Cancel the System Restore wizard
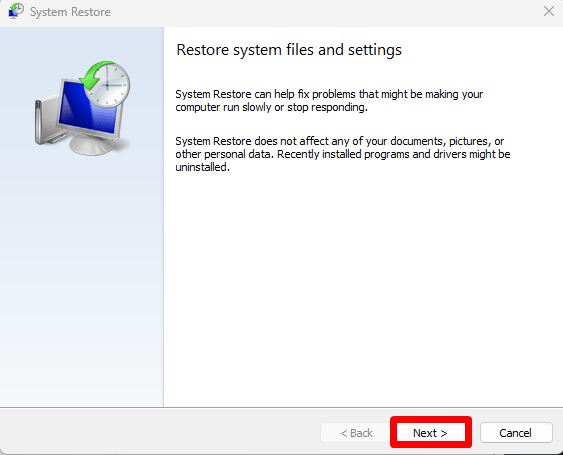Viewport: 563px width, 455px height. tap(516, 432)
